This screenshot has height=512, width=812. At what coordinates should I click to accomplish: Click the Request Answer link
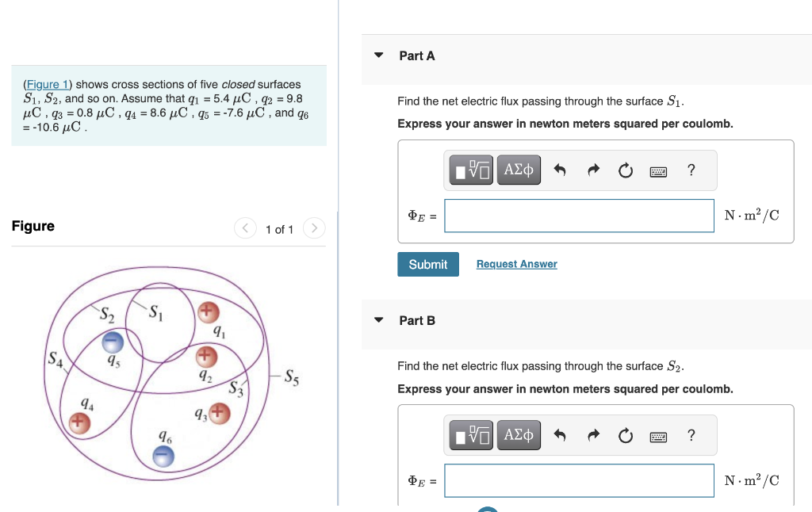tap(516, 263)
